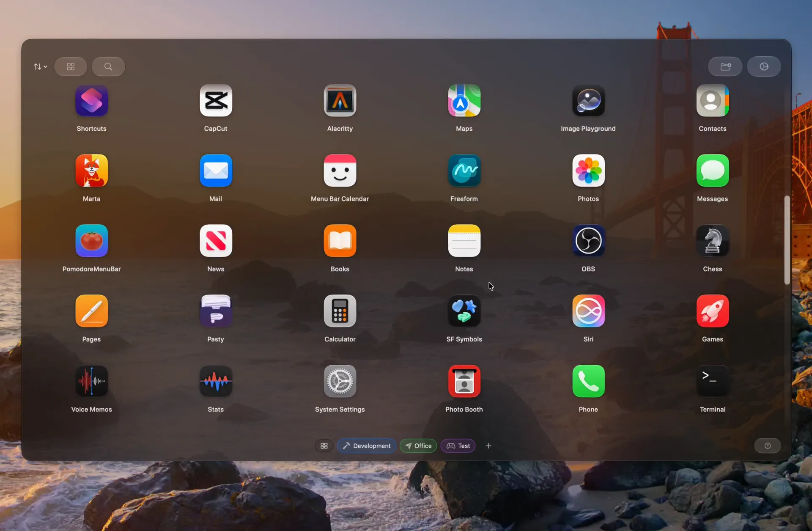Open the search button
This screenshot has height=531, width=812.
click(x=108, y=67)
